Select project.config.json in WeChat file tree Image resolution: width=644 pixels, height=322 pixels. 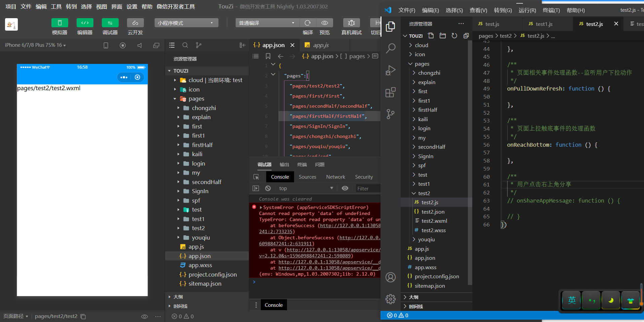point(212,275)
